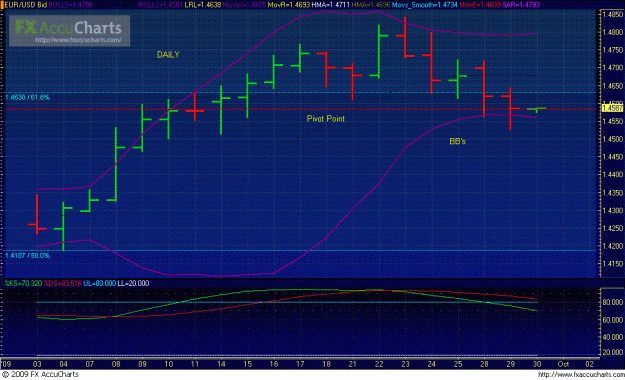Click date 08 on the time axis
625x380 pixels.
[116, 364]
